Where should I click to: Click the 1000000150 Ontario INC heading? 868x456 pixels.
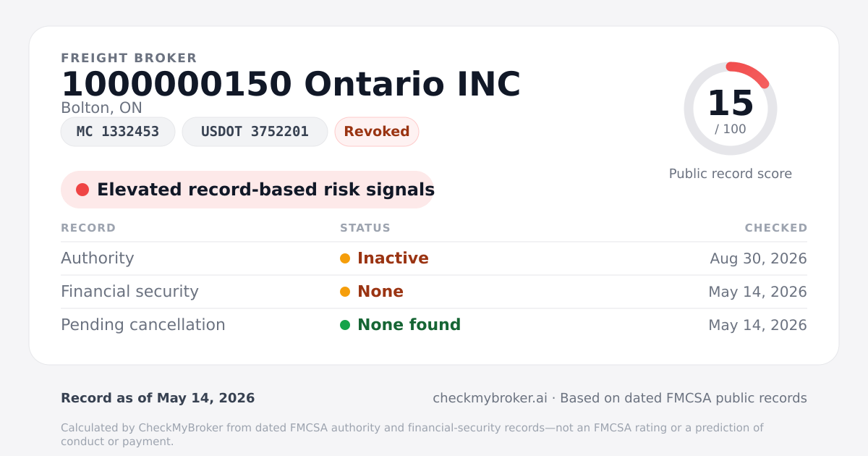(291, 84)
